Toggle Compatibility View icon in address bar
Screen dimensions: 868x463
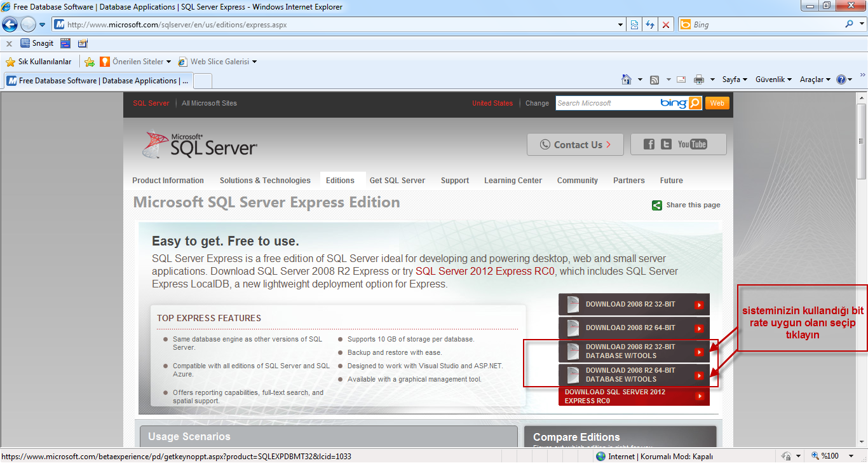pos(634,25)
